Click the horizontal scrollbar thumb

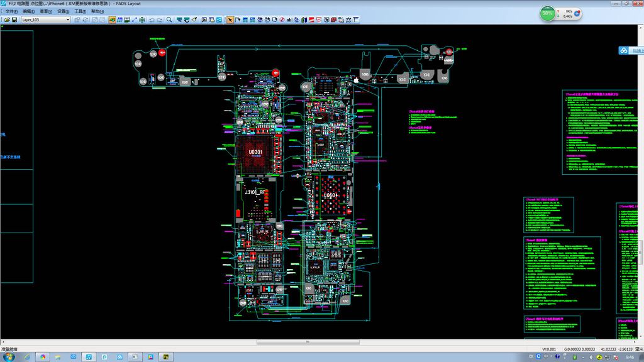coord(308,342)
